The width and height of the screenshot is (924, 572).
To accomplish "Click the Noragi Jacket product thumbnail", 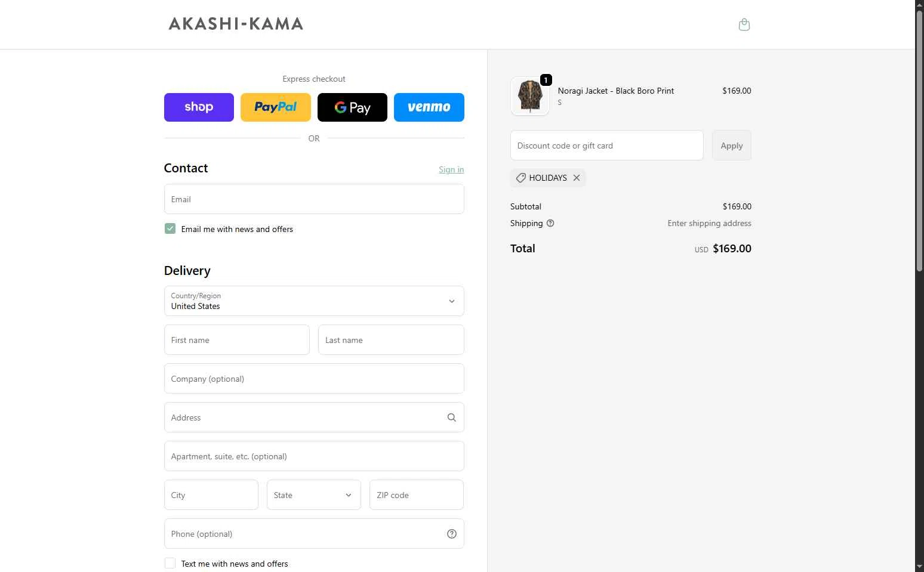I will (x=529, y=96).
